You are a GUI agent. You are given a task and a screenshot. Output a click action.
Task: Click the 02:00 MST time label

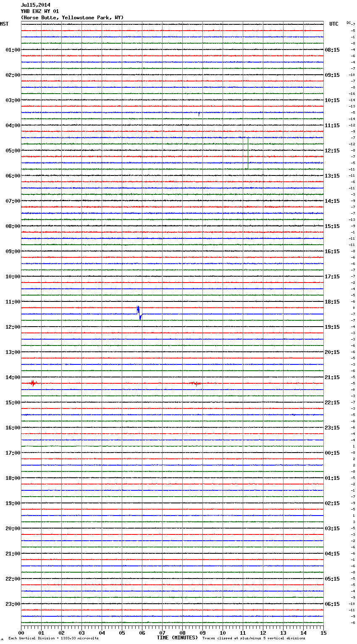13,75
